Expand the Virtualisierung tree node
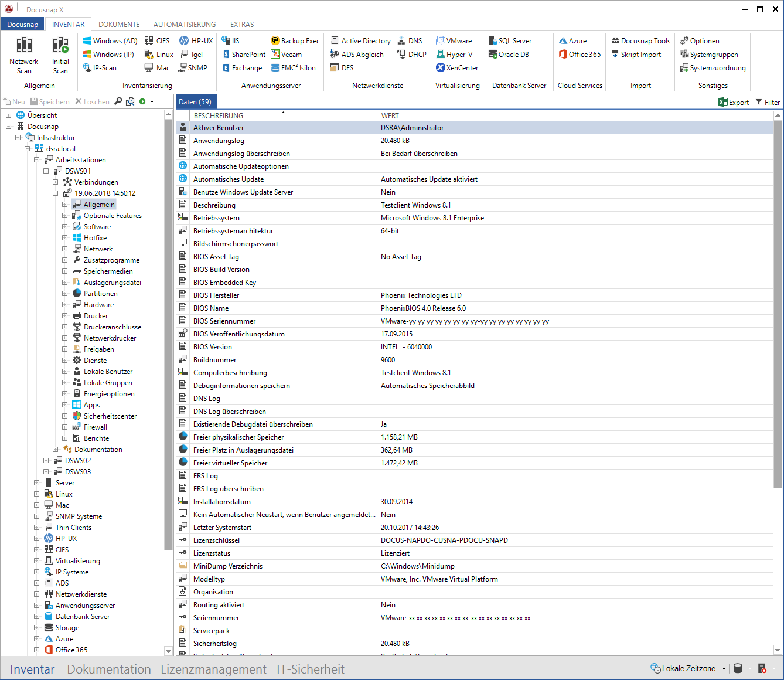The width and height of the screenshot is (784, 680). click(x=36, y=561)
